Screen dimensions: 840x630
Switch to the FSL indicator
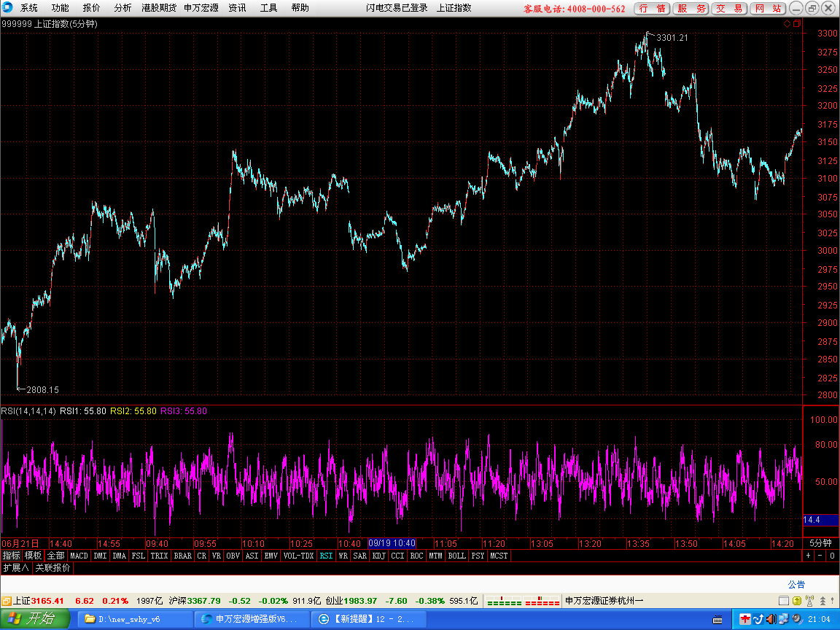[139, 556]
